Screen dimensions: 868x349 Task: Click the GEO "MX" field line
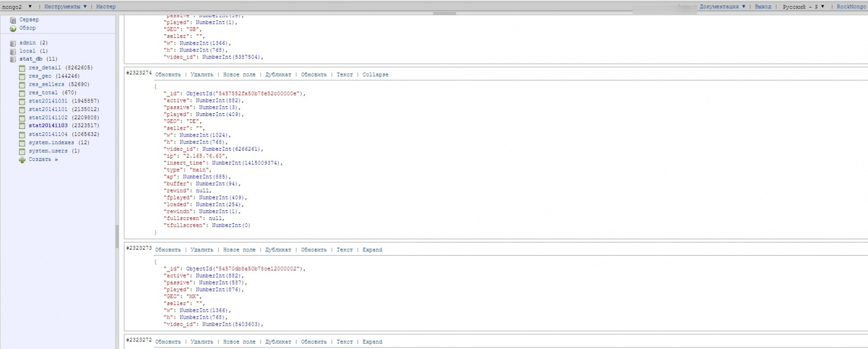(x=183, y=296)
